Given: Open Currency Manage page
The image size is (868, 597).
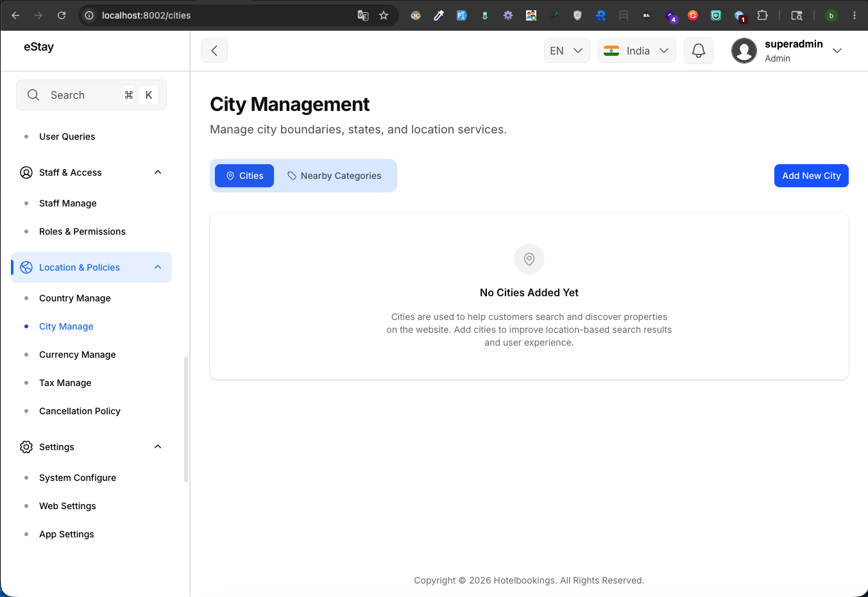Looking at the screenshot, I should click(x=78, y=355).
